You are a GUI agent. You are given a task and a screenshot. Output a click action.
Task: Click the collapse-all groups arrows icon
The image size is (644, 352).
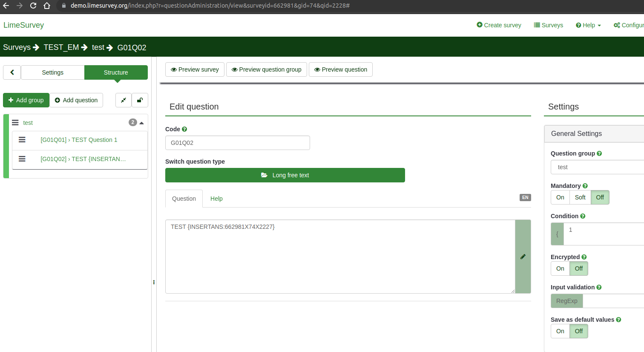[x=124, y=100]
